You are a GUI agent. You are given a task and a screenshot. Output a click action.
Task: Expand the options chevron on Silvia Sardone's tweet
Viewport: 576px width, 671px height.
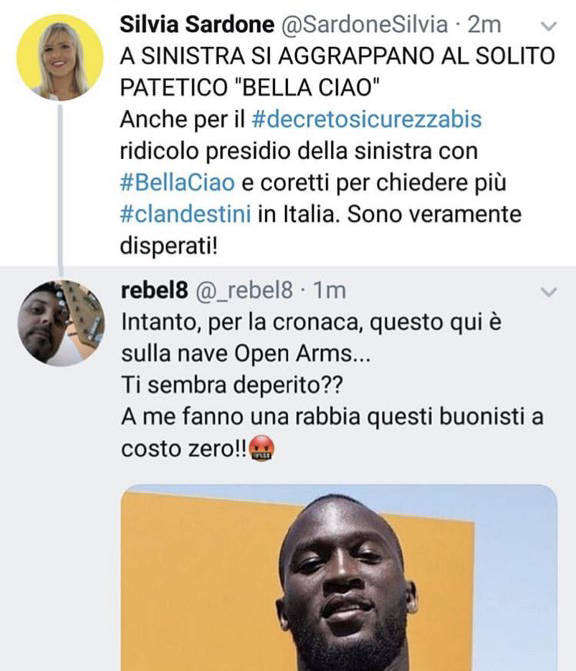click(x=549, y=26)
